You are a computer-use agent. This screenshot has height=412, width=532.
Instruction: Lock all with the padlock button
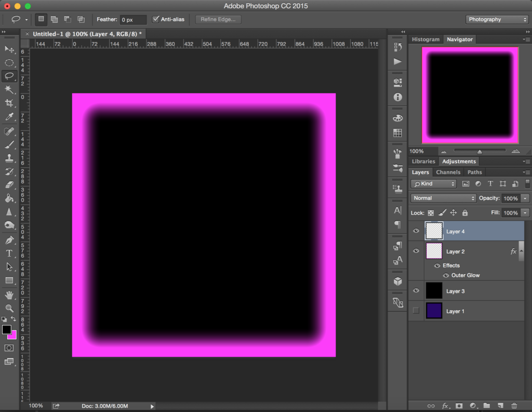465,213
